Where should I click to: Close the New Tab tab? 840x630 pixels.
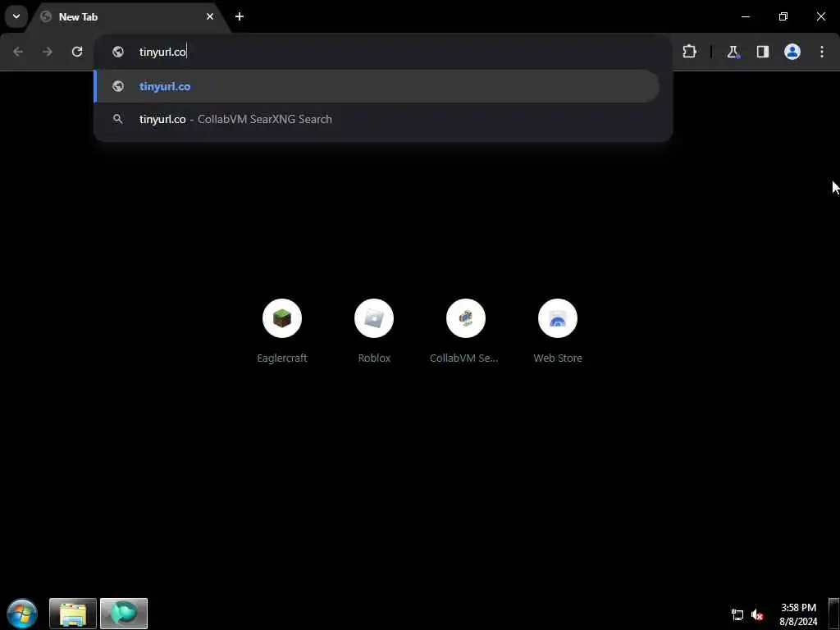tap(210, 16)
